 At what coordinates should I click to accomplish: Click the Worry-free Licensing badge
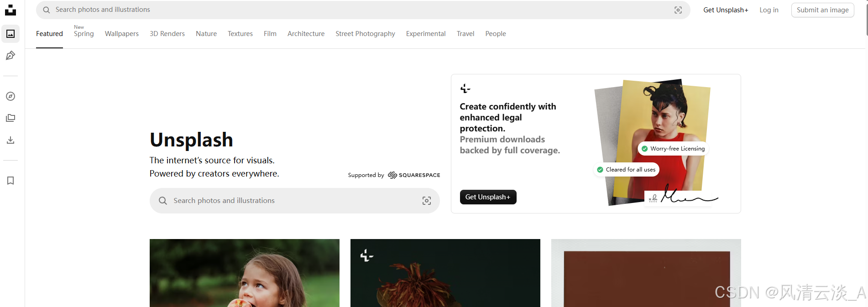point(673,149)
